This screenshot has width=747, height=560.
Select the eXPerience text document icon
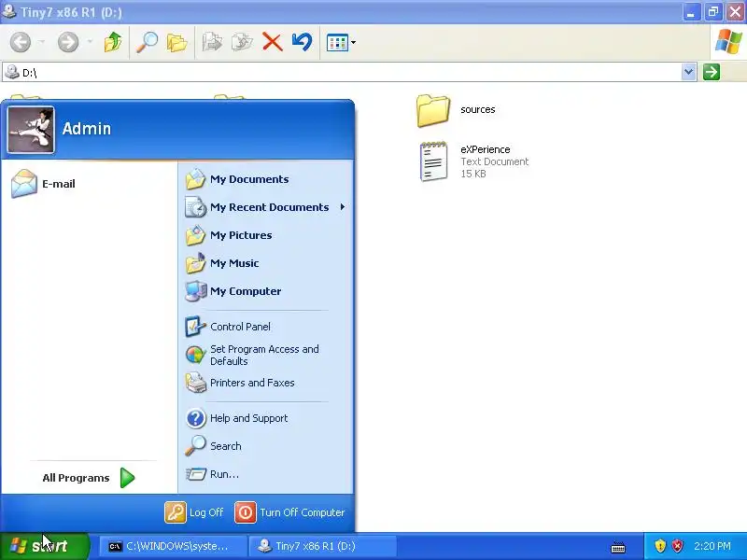(433, 161)
